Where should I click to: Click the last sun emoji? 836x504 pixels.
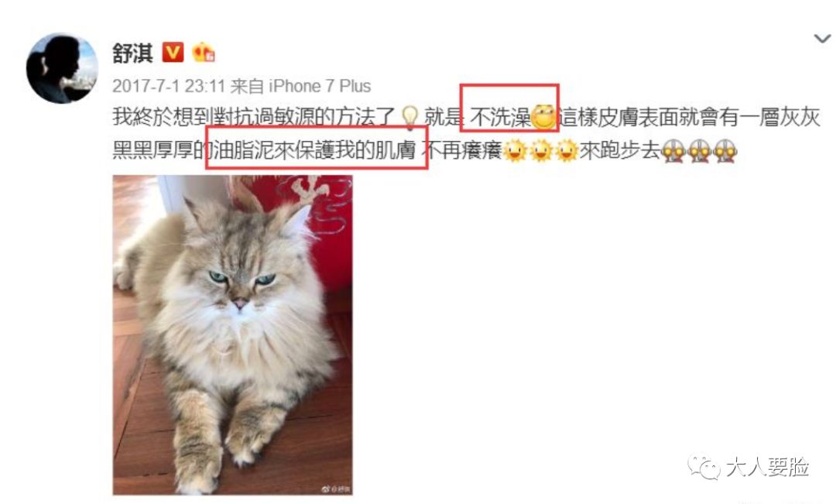click(x=566, y=150)
